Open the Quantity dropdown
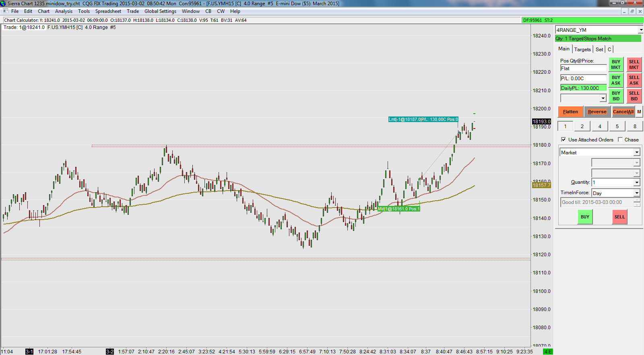The height and width of the screenshot is (355, 644). (x=637, y=183)
